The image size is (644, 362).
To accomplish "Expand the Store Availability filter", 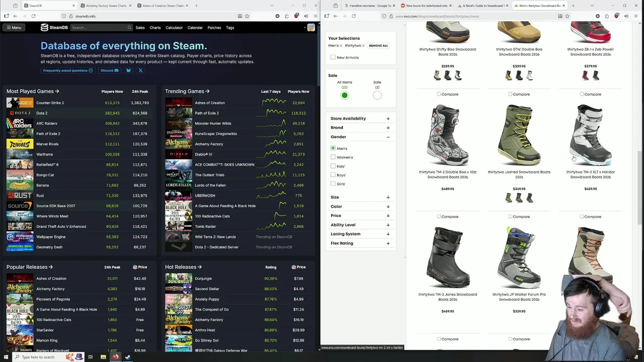I will pyautogui.click(x=388, y=119).
